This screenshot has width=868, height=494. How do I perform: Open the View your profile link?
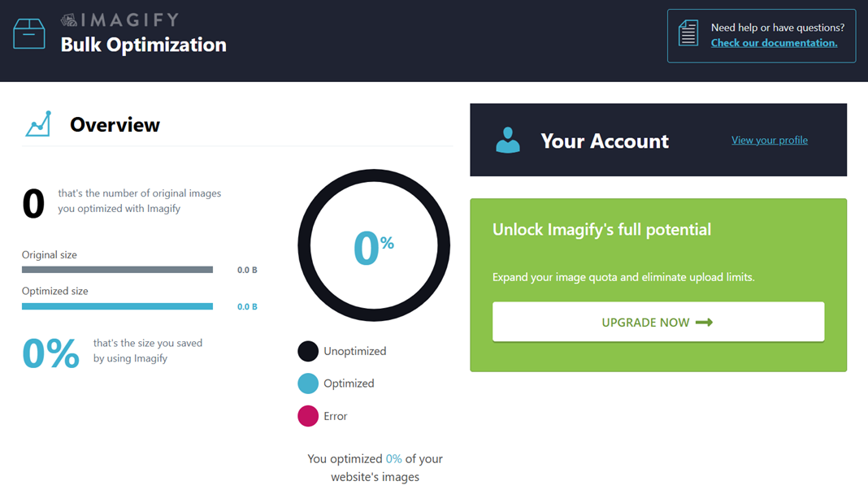[769, 140]
